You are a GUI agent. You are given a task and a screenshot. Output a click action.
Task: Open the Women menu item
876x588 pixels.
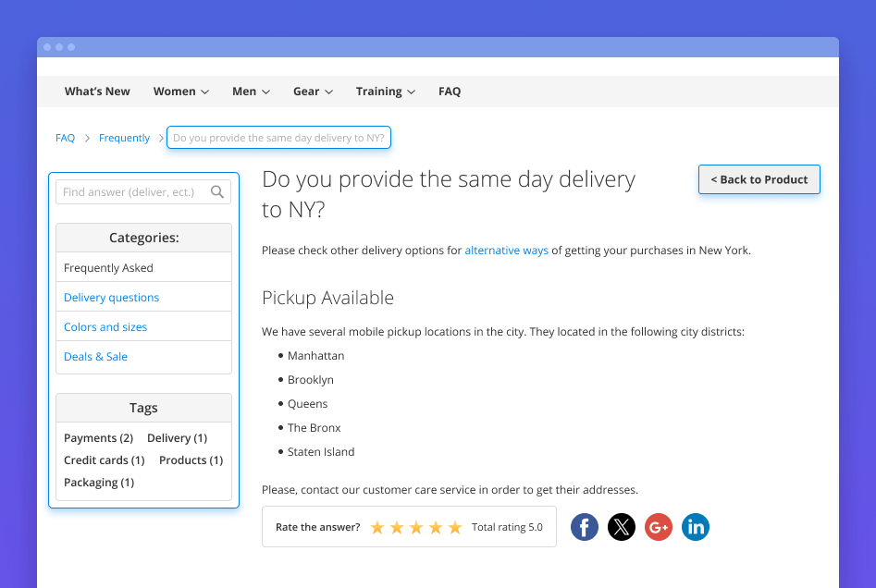pyautogui.click(x=174, y=92)
